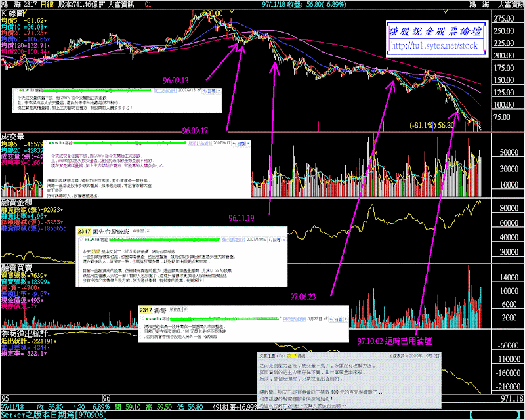Click the 成交量 panel title
This screenshot has width=525, height=420.
pyautogui.click(x=12, y=136)
